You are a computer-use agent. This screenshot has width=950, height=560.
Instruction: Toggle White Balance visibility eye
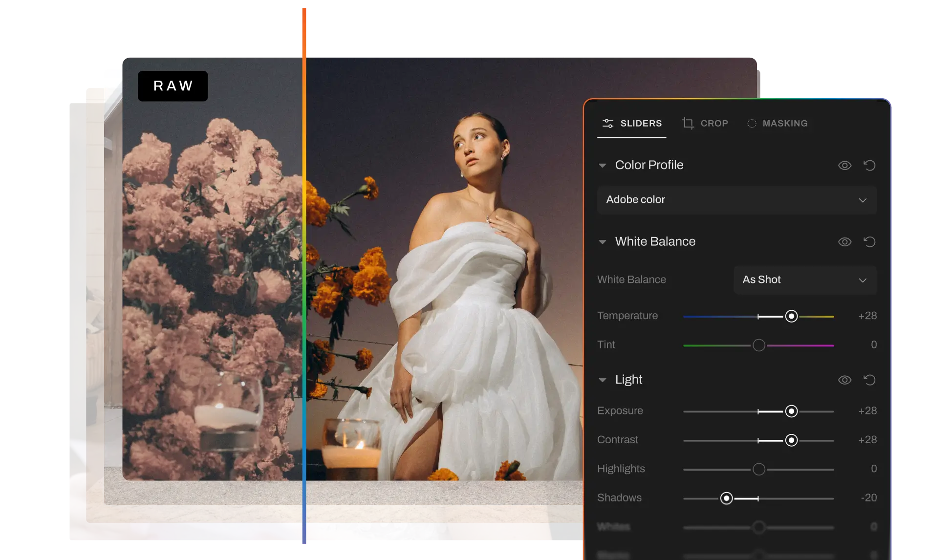[844, 242]
